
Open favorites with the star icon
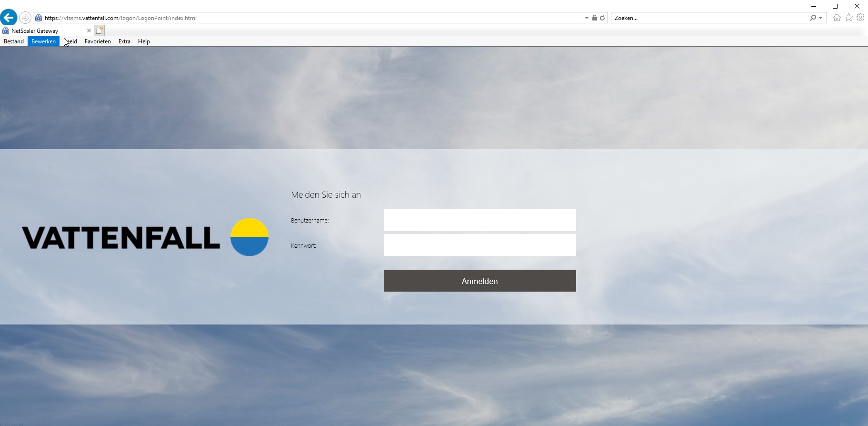point(848,18)
